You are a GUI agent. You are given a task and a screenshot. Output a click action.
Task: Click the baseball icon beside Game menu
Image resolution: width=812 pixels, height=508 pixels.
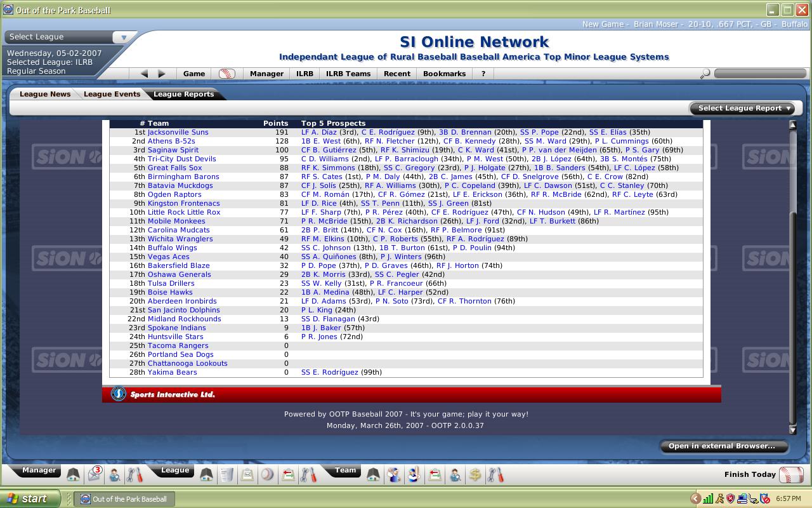(x=226, y=74)
